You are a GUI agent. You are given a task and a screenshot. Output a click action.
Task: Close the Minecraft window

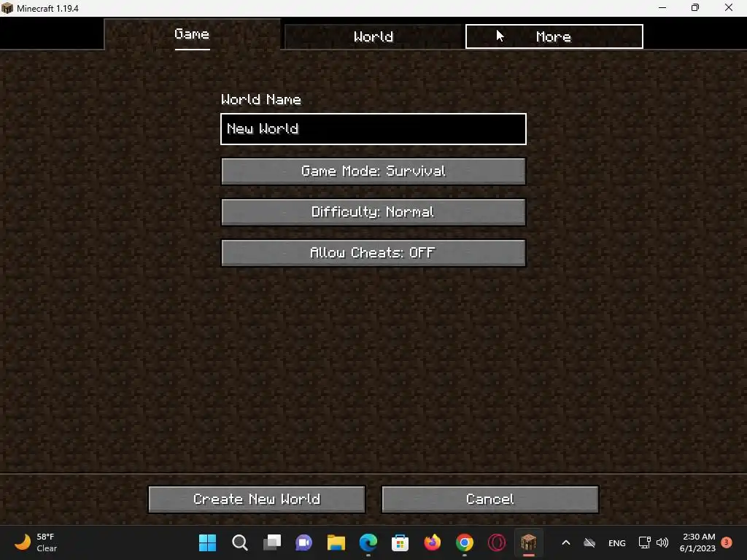[x=729, y=7]
